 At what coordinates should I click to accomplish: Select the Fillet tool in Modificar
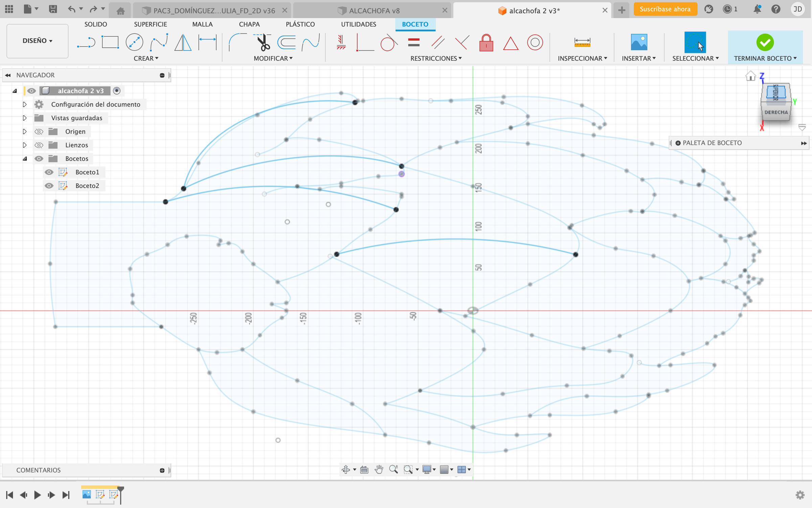pyautogui.click(x=238, y=43)
